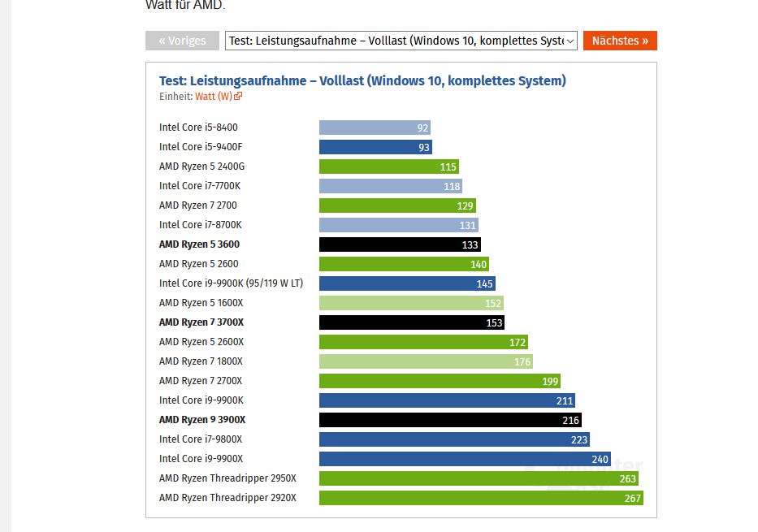Viewport: 758px width, 532px height.
Task: Click the AMD Ryzen Threadripper 2920X result bar
Action: 479,497
